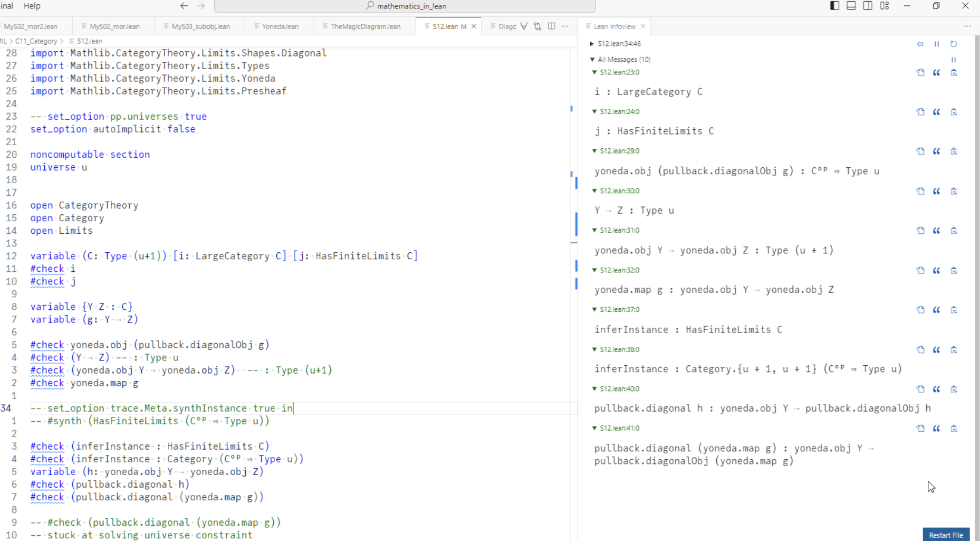Click 'set_option autoImplicit false' in the editor
This screenshot has width=980, height=541.
click(x=113, y=129)
